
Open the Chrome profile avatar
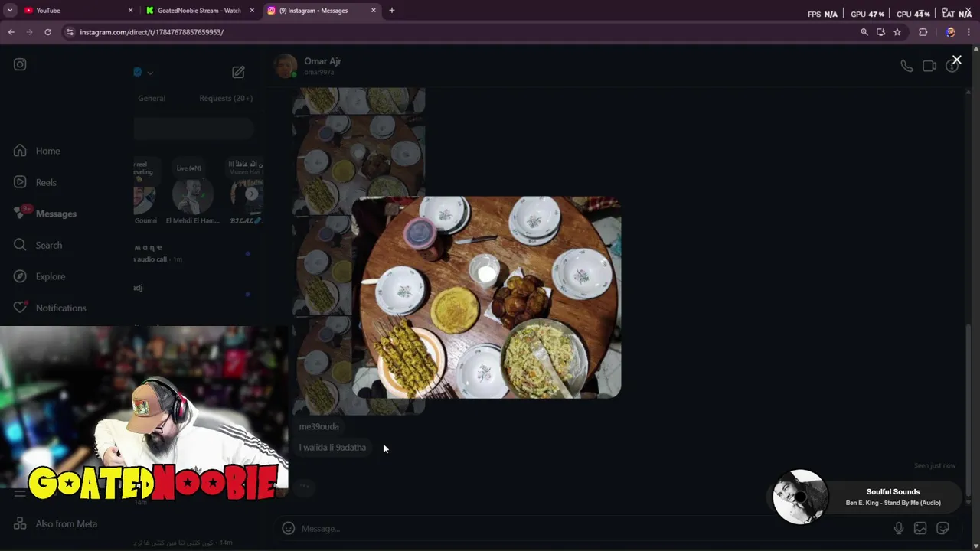(950, 32)
